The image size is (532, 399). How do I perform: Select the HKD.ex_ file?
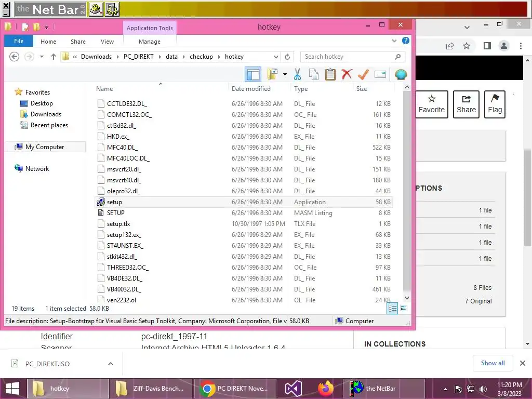[x=244, y=137]
